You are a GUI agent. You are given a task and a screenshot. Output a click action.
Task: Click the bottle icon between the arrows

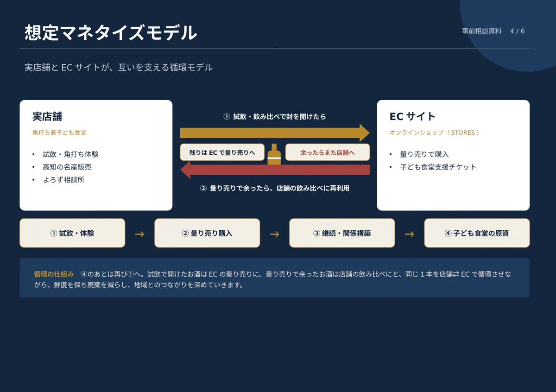click(x=274, y=154)
